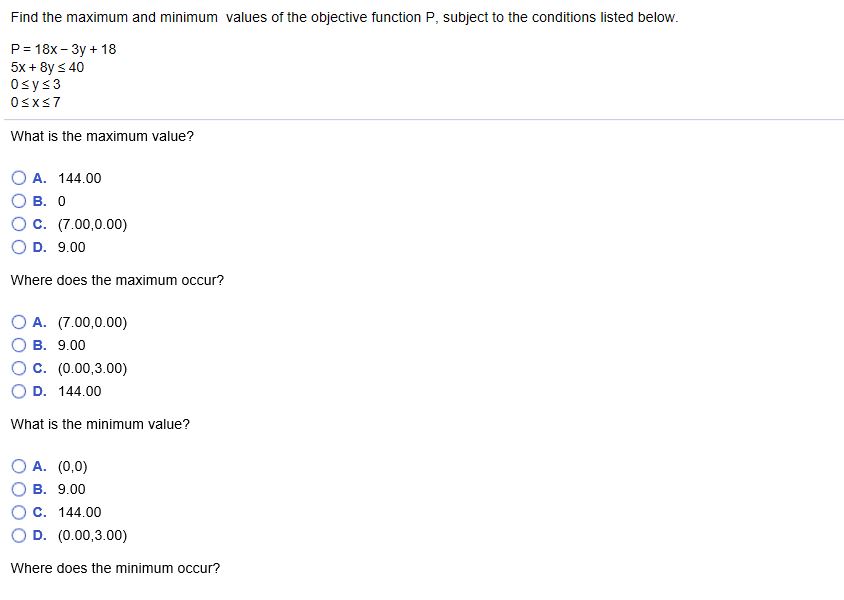This screenshot has height=600, width=844.
Task: Select 9.00 for where maximum occurs
Action: pos(19,345)
